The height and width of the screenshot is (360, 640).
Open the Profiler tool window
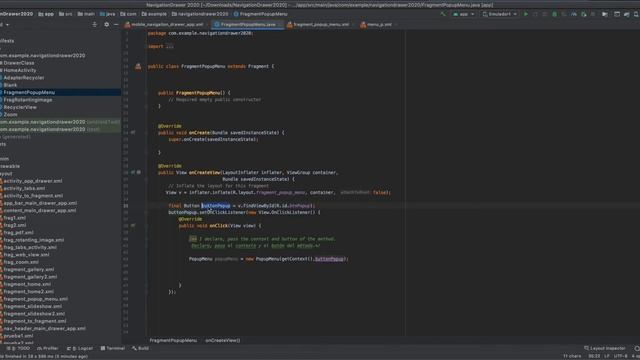48,348
